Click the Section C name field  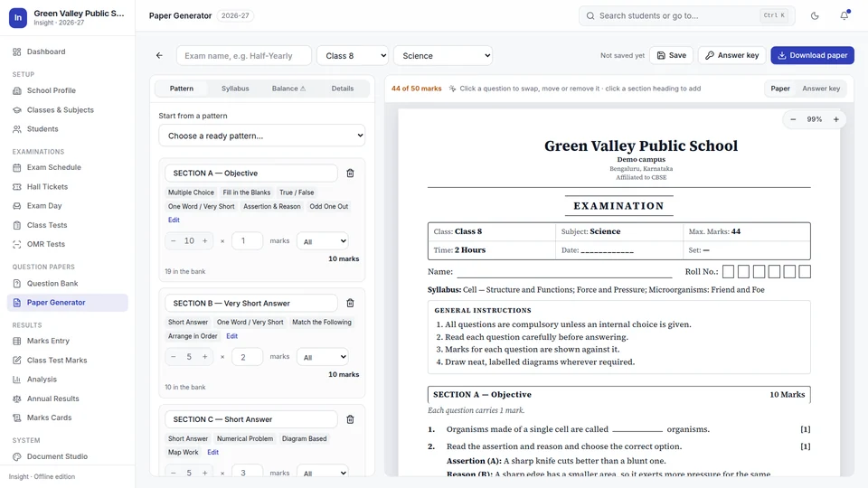251,419
